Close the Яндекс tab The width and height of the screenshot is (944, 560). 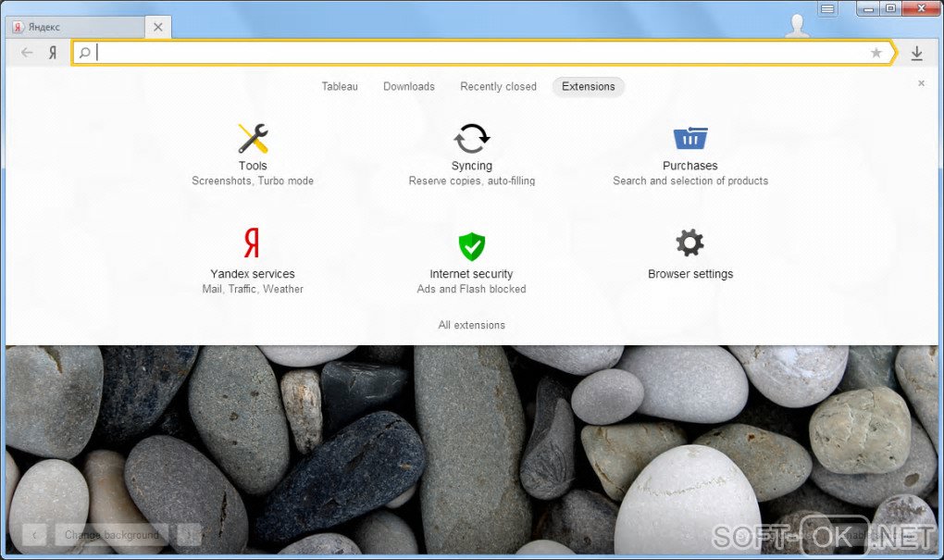pos(157,27)
